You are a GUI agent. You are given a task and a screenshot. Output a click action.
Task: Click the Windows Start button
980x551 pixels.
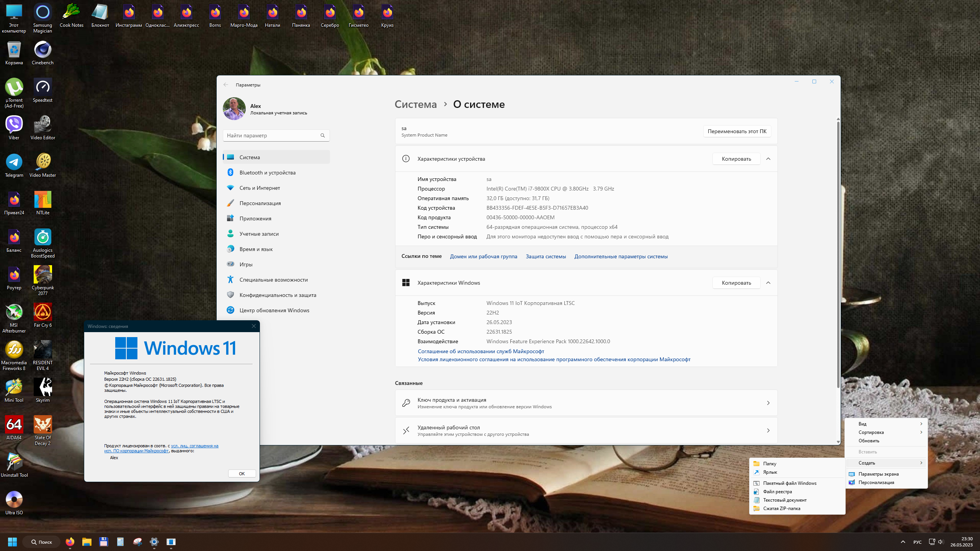pos(12,542)
